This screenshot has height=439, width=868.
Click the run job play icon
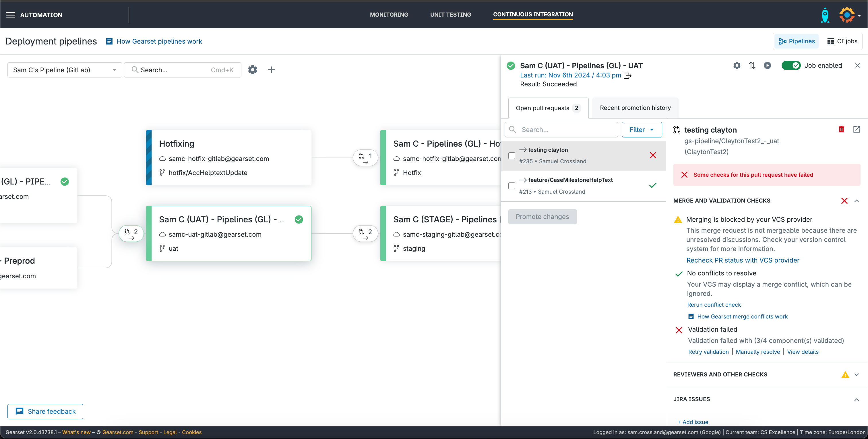pos(767,65)
